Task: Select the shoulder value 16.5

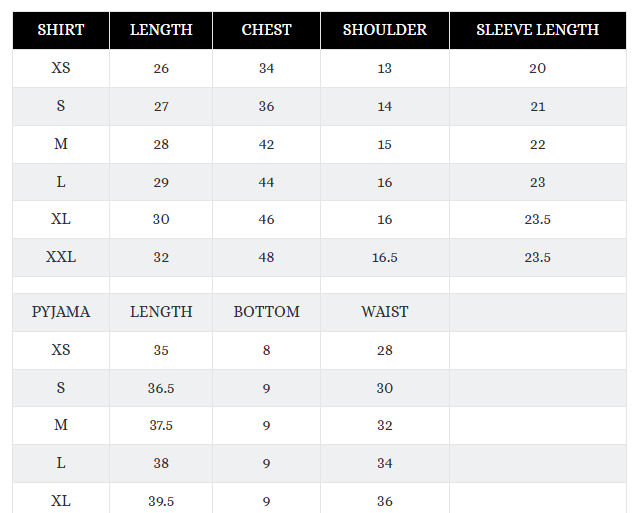Action: 384,257
